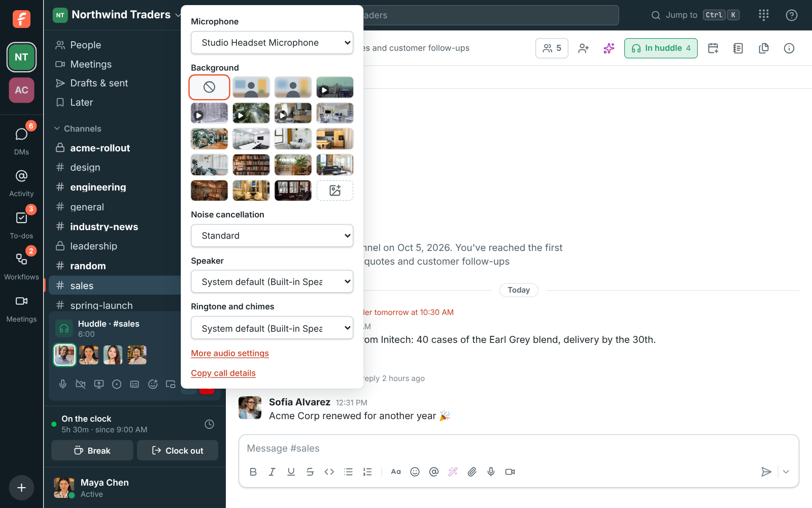View timesheet history clock icon
This screenshot has height=508, width=812.
(x=209, y=424)
